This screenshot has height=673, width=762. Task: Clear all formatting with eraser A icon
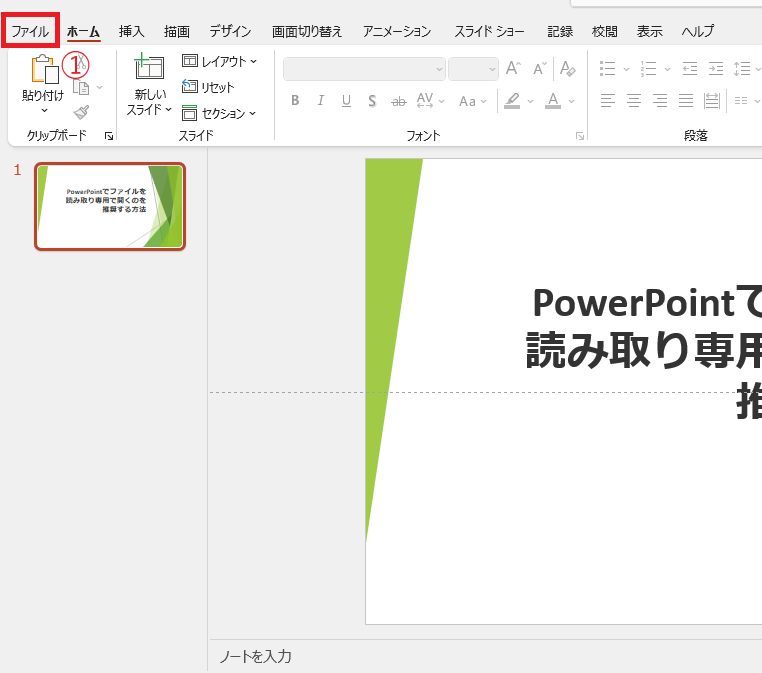coord(567,69)
